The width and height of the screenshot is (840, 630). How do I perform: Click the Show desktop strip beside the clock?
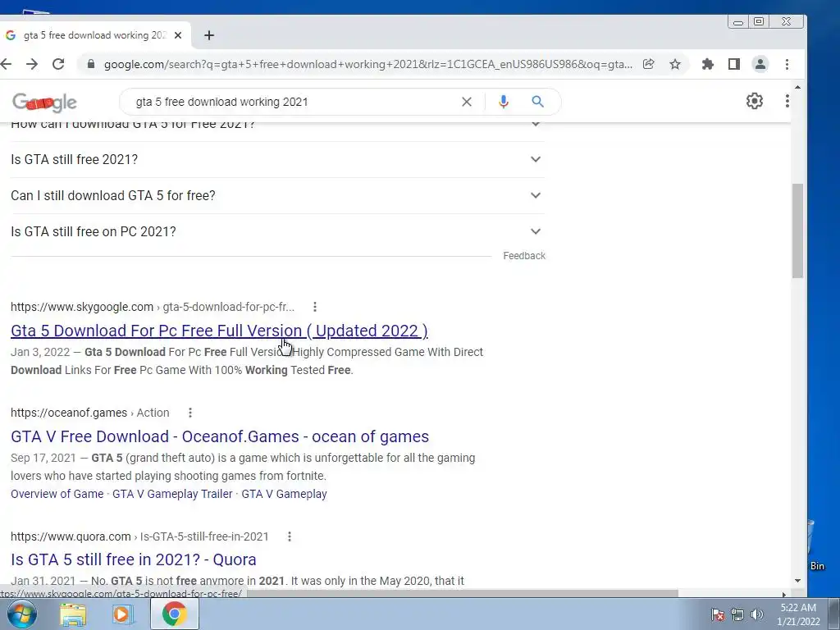click(x=834, y=614)
